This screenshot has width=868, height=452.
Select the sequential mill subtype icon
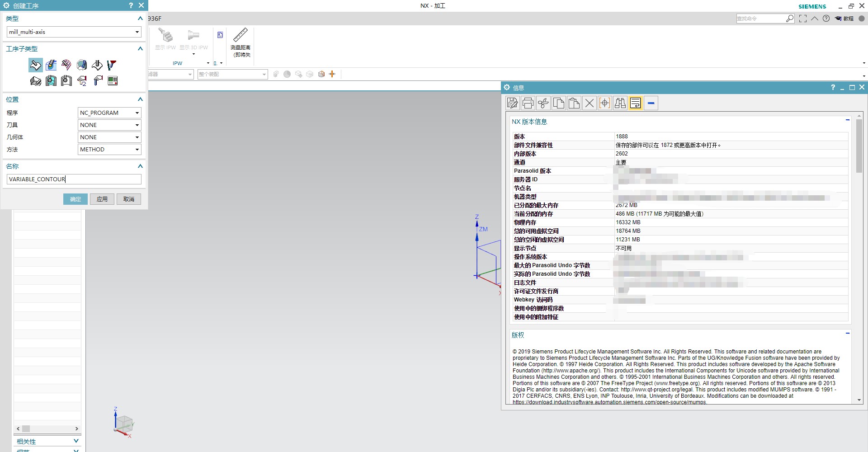point(35,81)
